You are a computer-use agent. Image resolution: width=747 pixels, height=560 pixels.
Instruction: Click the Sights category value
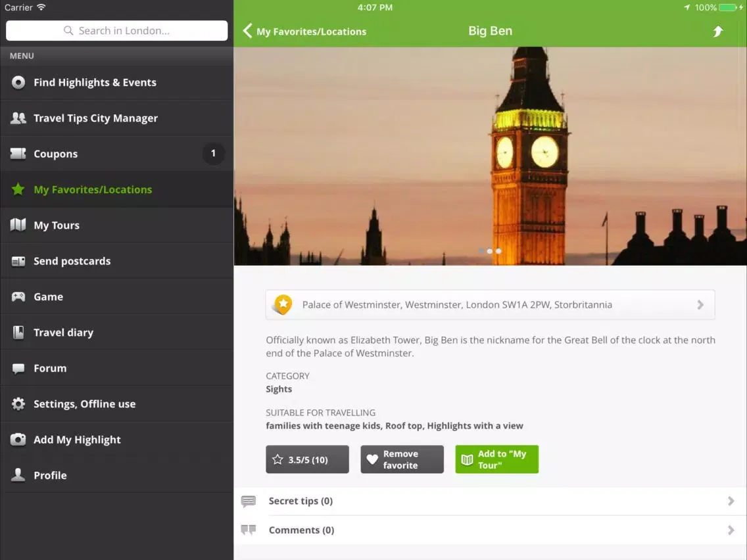(x=279, y=389)
